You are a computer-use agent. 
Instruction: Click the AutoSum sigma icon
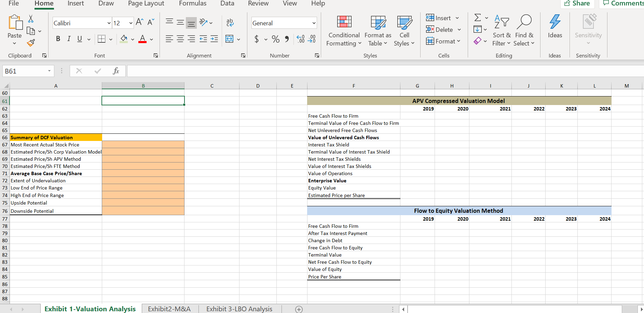click(478, 17)
